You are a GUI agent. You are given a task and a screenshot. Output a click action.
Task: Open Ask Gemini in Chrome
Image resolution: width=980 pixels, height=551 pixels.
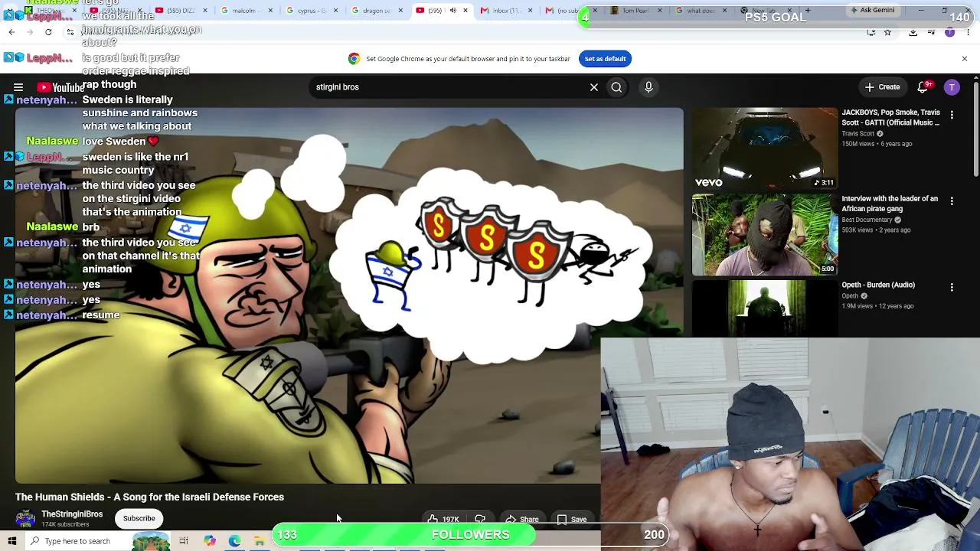[873, 11]
